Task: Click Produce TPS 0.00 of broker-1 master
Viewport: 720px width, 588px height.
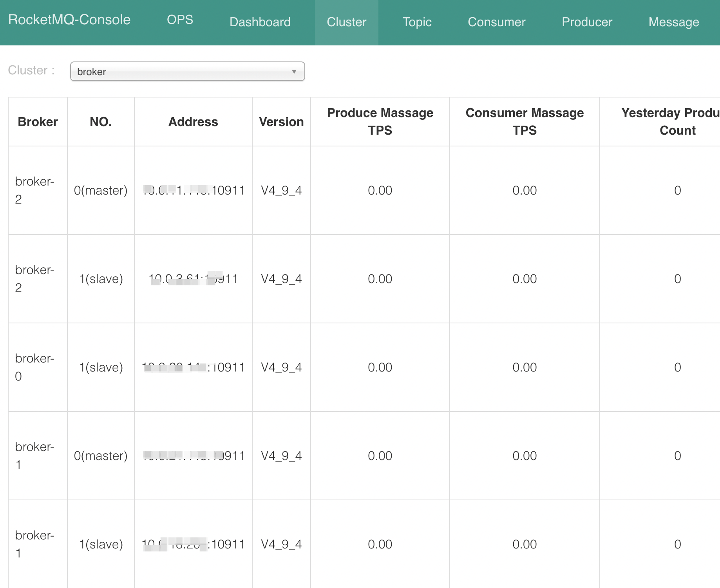Action: point(380,456)
